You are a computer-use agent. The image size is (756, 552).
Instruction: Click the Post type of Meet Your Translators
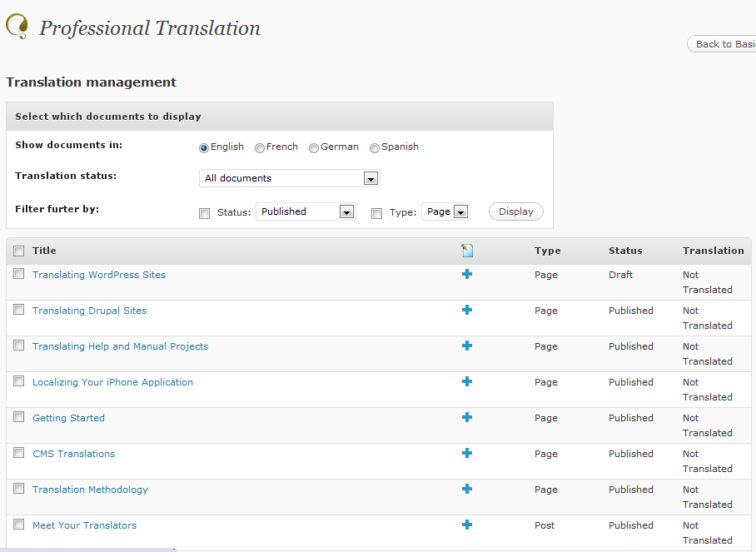545,525
